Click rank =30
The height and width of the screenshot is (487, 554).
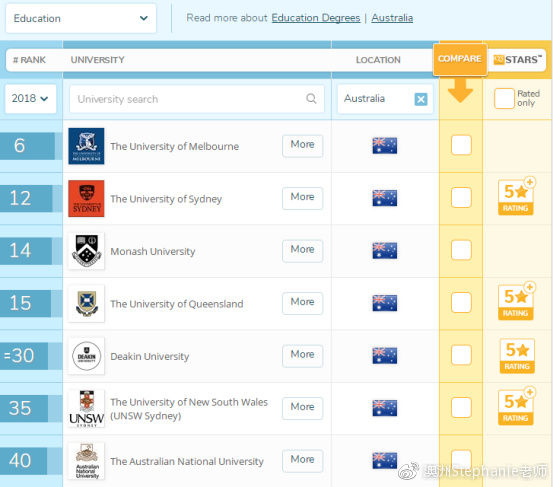coord(19,356)
